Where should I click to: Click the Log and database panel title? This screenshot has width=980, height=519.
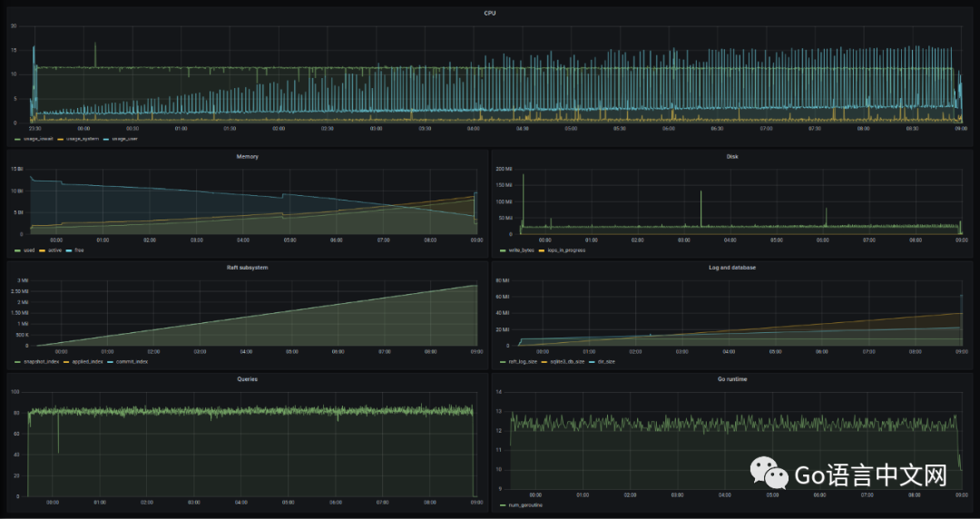coord(731,268)
